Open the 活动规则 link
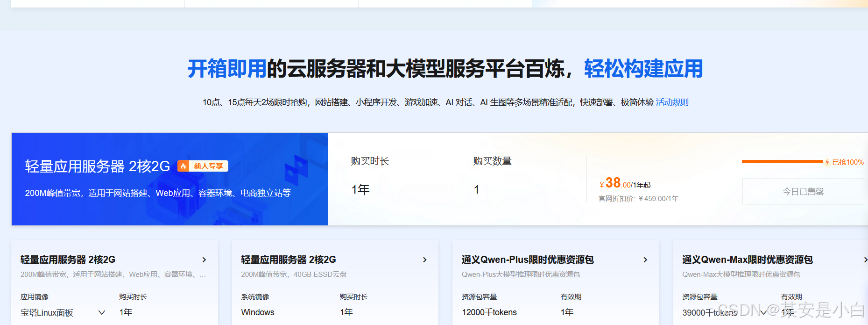Screen dimensions: 868x325 (672, 102)
